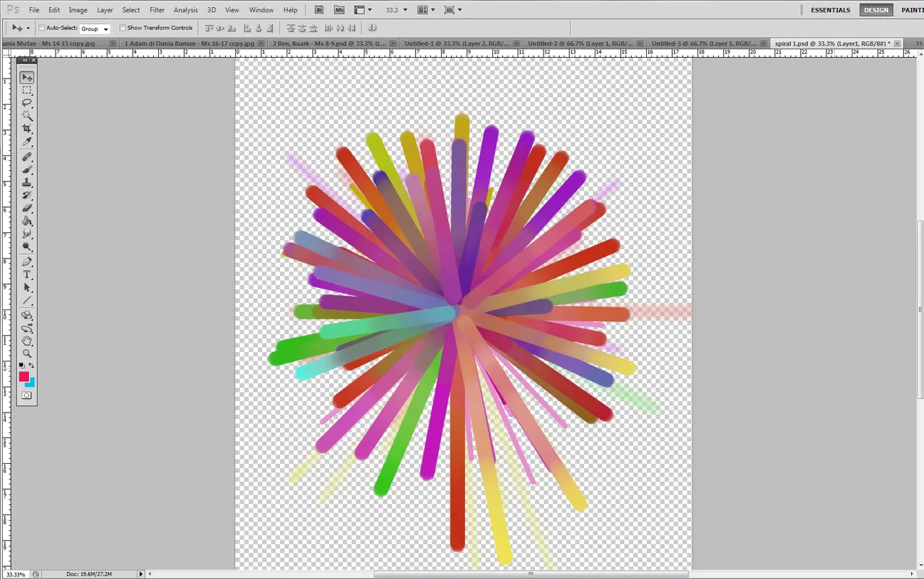Select the Pen tool
The image size is (924, 580).
coord(27,262)
